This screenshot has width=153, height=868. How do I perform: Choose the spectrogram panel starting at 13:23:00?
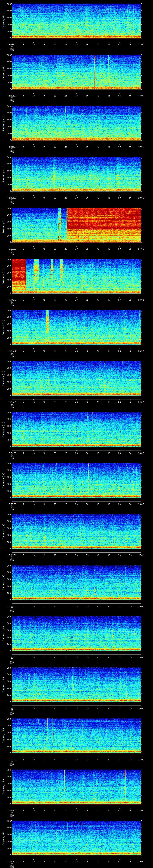pos(76,378)
